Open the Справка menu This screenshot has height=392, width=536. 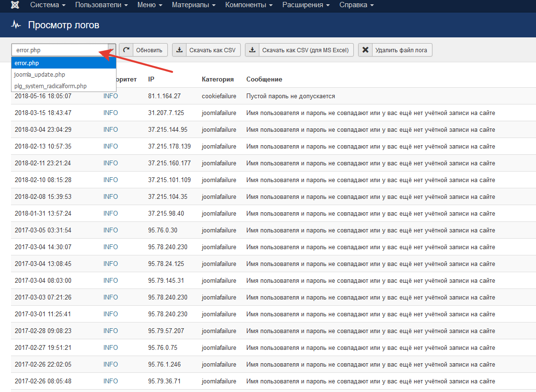(356, 5)
